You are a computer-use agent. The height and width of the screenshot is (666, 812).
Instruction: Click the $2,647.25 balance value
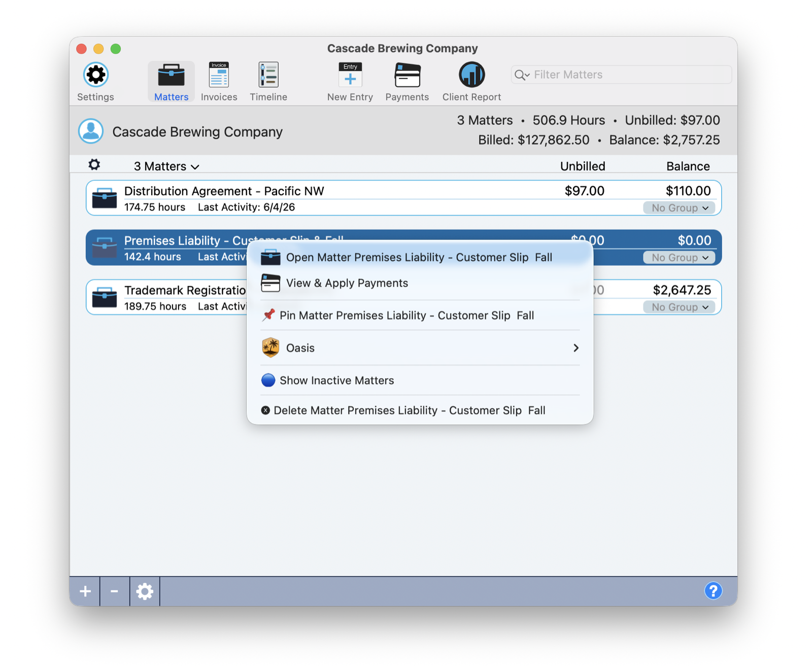(x=682, y=290)
